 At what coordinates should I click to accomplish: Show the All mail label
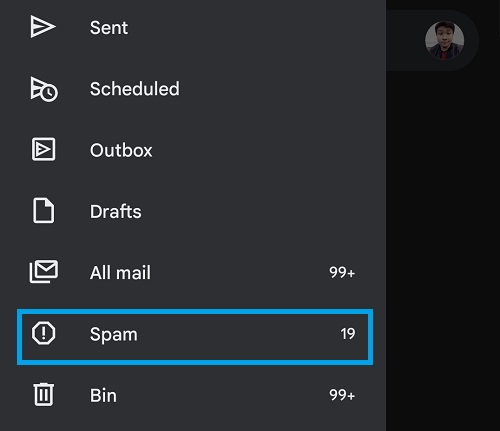pyautogui.click(x=120, y=273)
